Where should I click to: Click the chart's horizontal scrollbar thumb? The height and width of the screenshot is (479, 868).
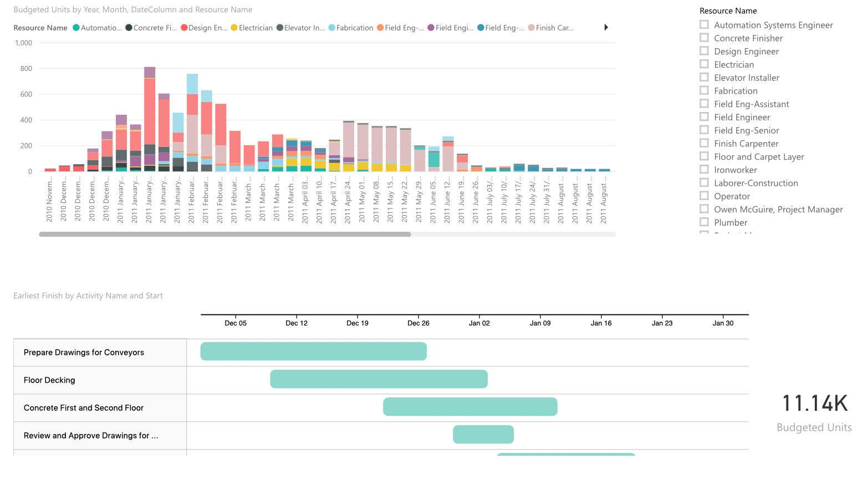(x=225, y=235)
